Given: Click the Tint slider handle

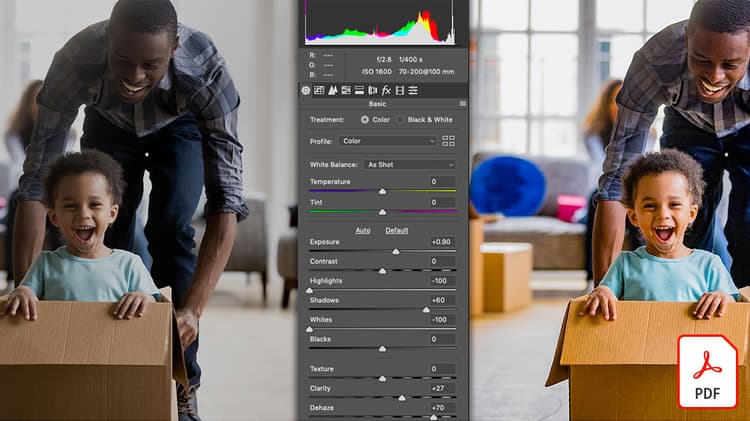Looking at the screenshot, I should 382,212.
